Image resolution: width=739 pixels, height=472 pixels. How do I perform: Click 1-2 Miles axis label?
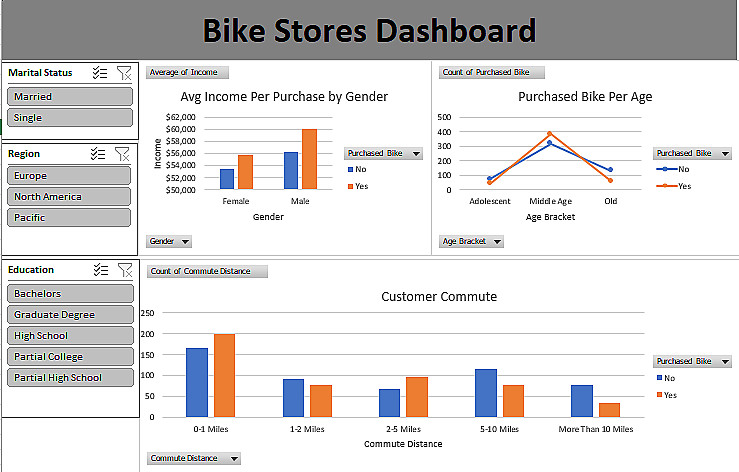pos(307,429)
